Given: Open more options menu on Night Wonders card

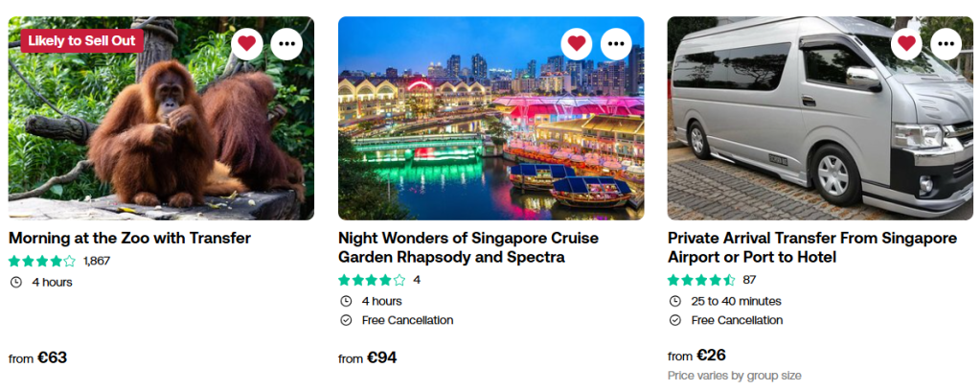Looking at the screenshot, I should tap(616, 43).
